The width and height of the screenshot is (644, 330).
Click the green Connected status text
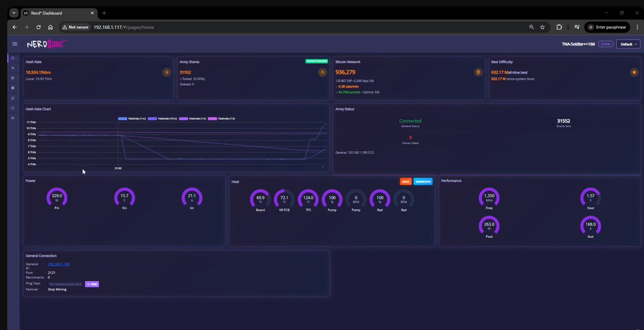pyautogui.click(x=410, y=121)
